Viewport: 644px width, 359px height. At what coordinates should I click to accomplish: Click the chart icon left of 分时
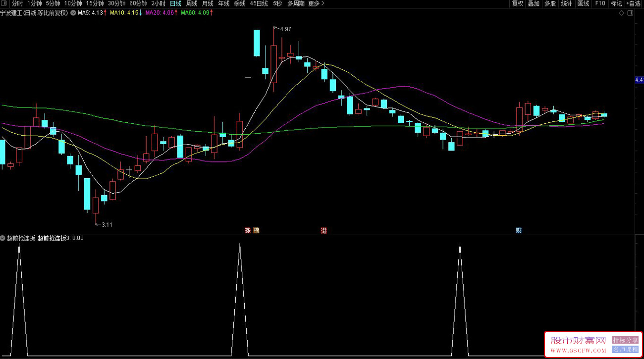[x=5, y=3]
